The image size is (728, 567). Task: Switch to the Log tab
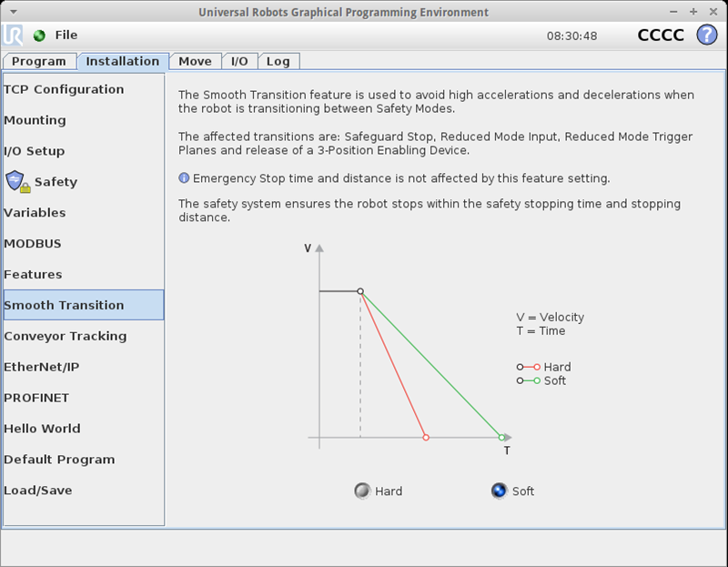(278, 61)
